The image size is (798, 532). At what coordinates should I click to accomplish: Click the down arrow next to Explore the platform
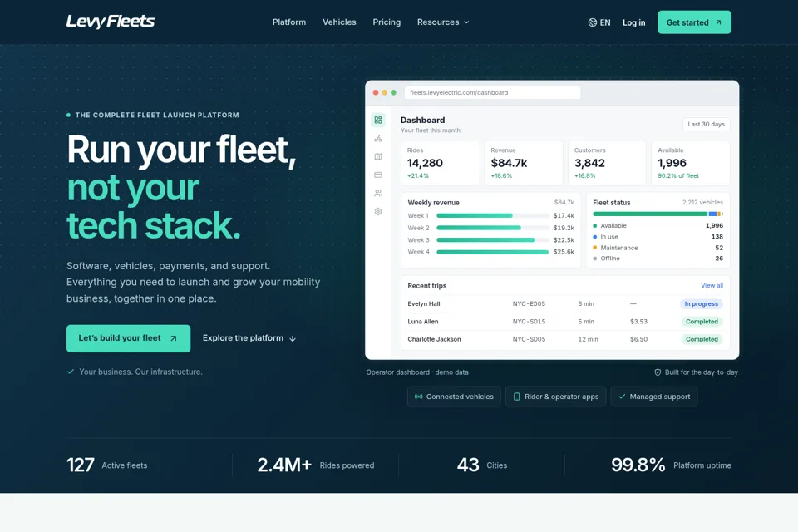(293, 339)
